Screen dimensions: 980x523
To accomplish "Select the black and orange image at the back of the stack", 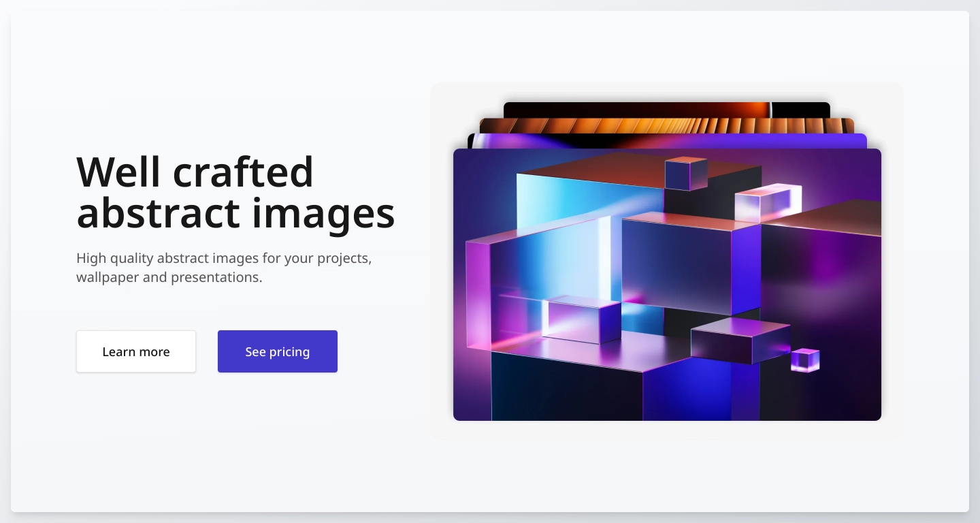I will pyautogui.click(x=667, y=110).
